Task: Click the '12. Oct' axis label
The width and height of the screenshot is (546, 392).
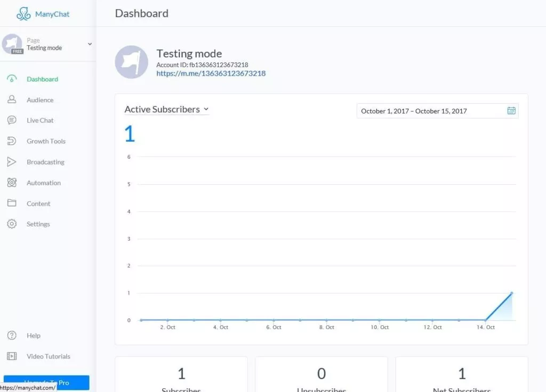Action: (432, 327)
